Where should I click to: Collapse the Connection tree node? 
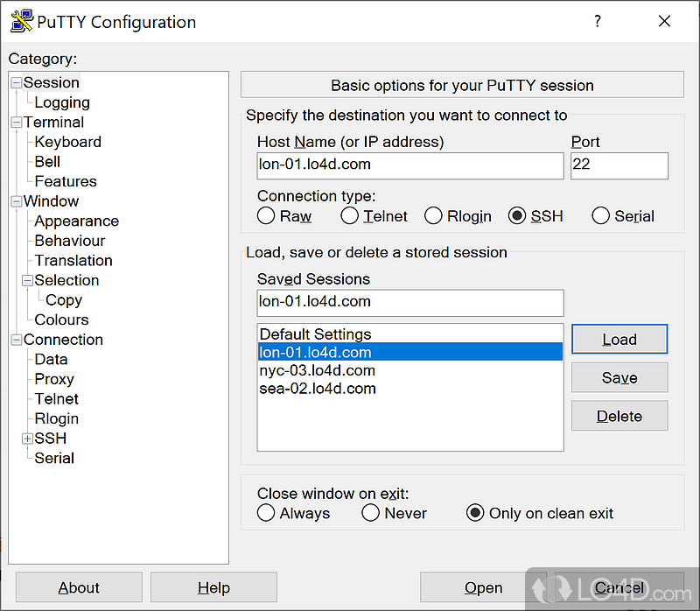(16, 340)
